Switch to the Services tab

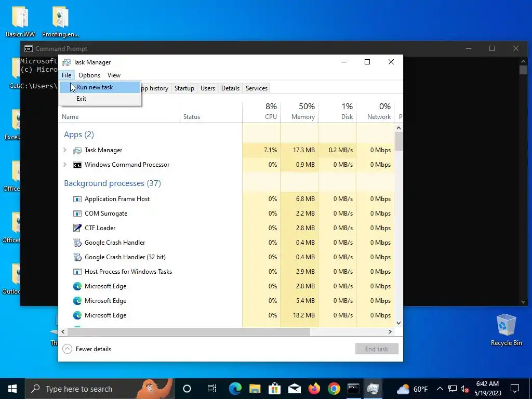[257, 88]
